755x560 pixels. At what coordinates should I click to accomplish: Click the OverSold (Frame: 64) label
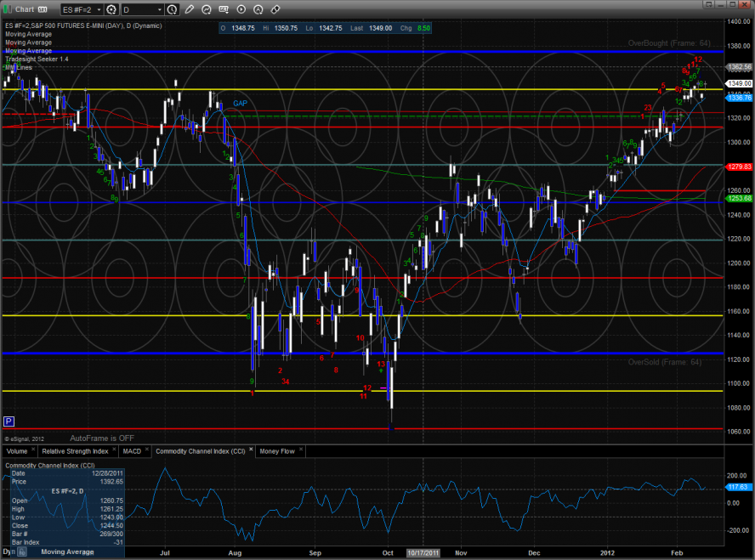tap(665, 362)
